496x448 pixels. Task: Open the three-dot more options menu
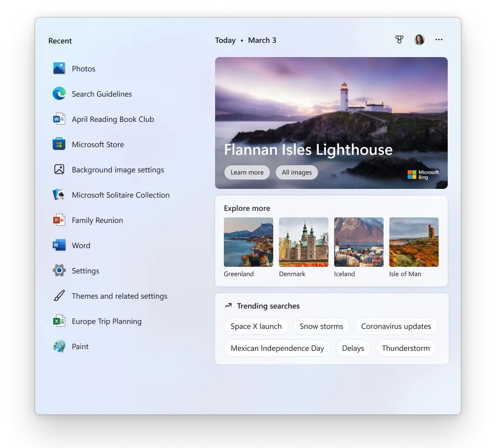point(439,40)
